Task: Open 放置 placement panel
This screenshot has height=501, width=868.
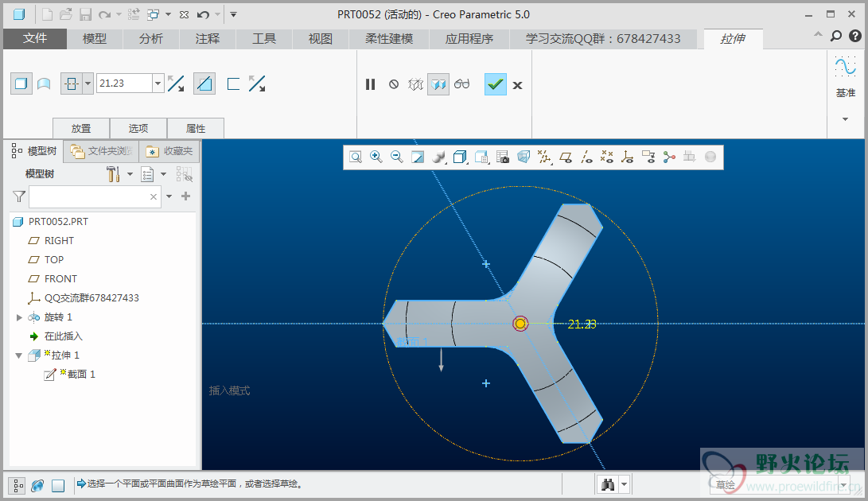Action: click(x=81, y=129)
